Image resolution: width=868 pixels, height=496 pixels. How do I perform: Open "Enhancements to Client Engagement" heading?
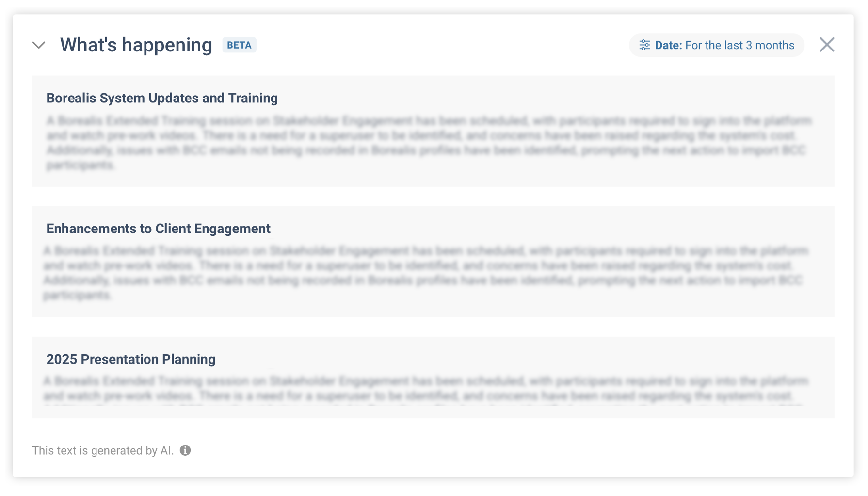click(x=158, y=229)
